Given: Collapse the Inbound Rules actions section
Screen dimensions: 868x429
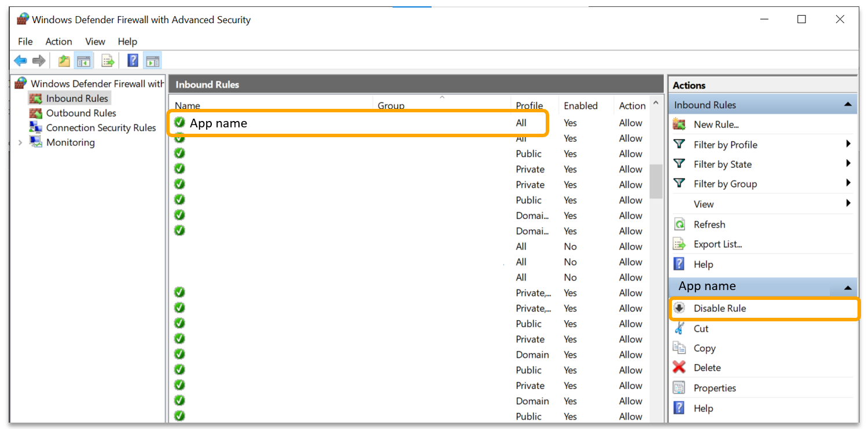Looking at the screenshot, I should [848, 105].
